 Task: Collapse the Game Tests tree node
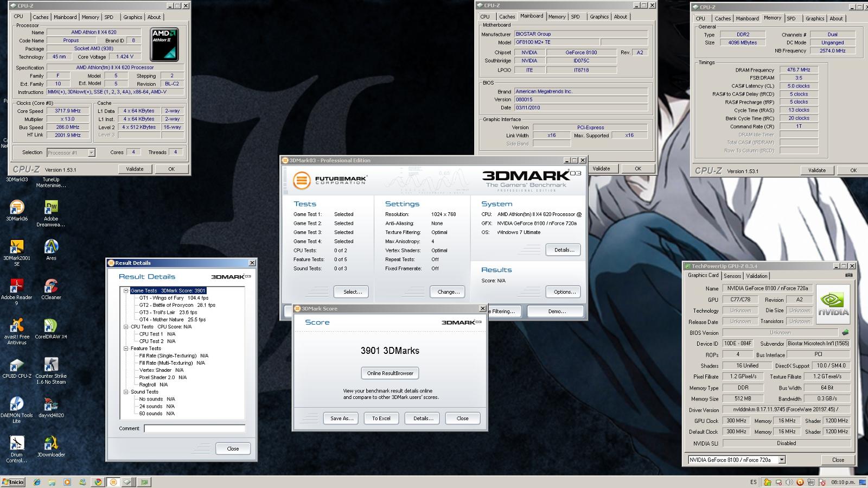coord(126,290)
